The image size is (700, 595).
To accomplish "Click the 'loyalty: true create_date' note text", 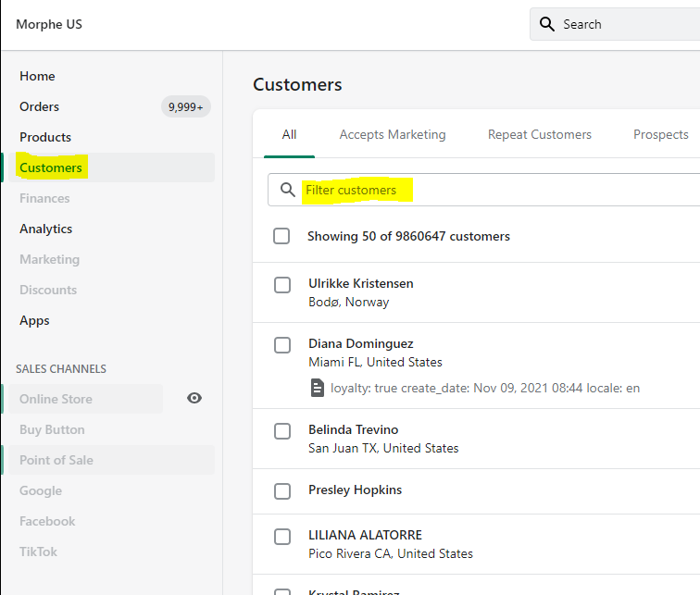I will (x=485, y=388).
